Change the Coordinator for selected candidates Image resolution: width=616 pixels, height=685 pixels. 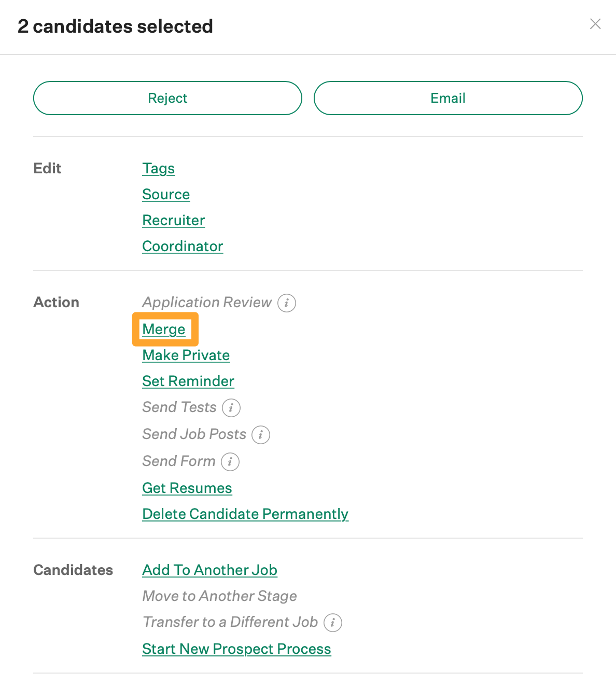coord(183,246)
